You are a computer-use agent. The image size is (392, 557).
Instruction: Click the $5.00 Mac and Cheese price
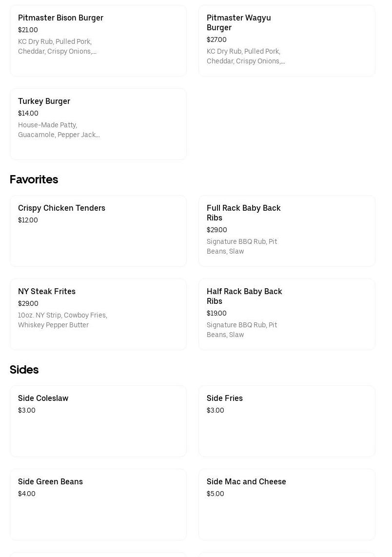(x=216, y=494)
